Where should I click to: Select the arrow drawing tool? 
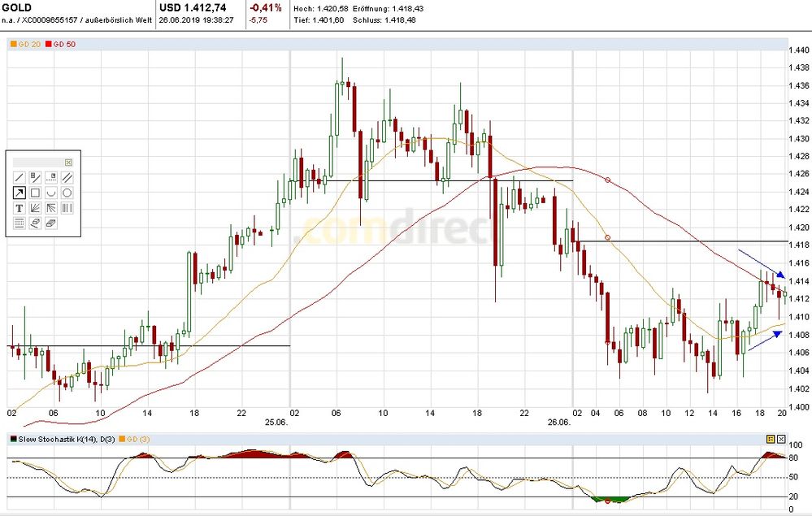click(20, 193)
